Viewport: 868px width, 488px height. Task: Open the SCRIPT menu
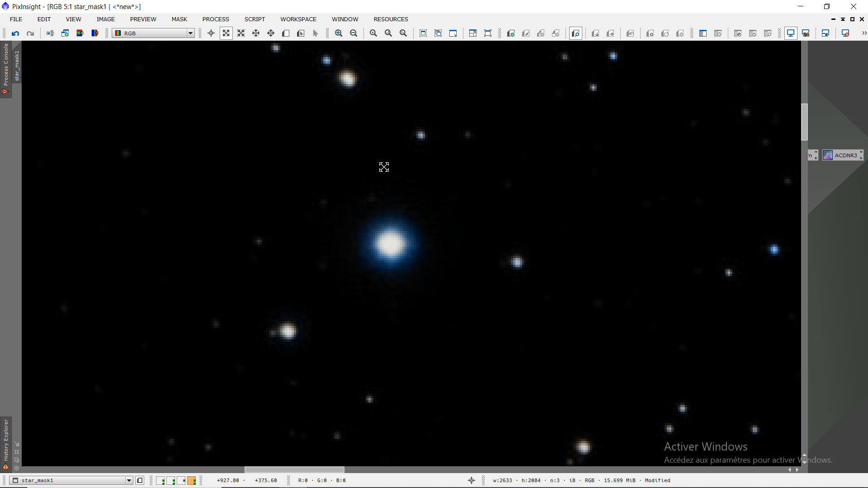(255, 19)
